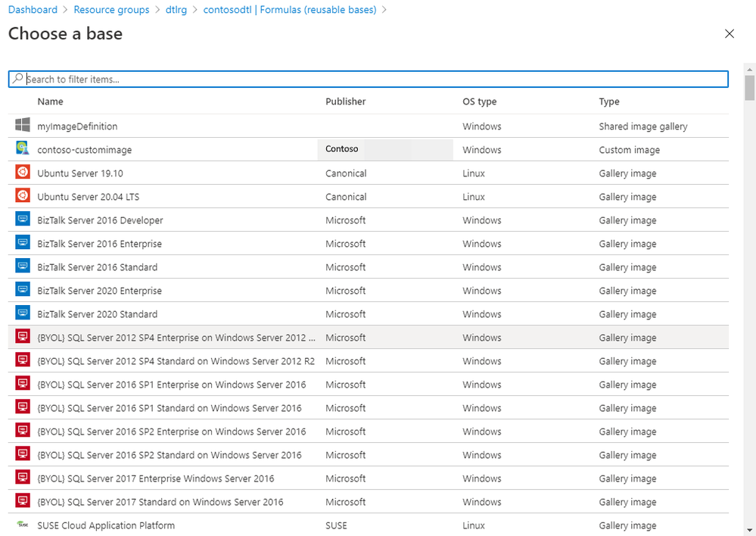Click the Ubuntu Server 20.04 LTS icon
This screenshot has width=756, height=536.
(x=23, y=196)
